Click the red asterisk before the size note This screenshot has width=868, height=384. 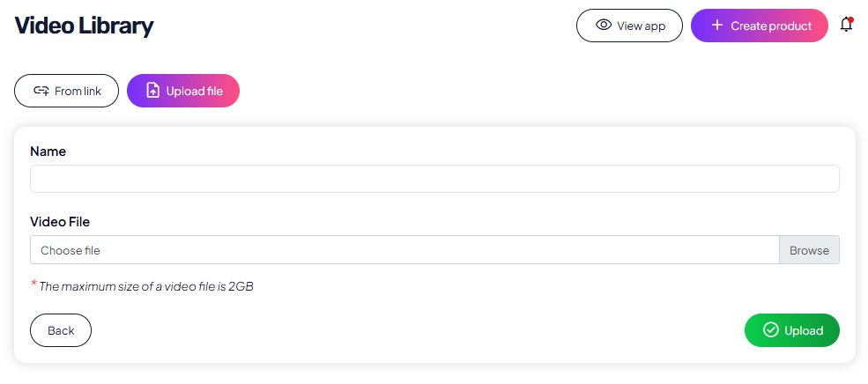34,284
